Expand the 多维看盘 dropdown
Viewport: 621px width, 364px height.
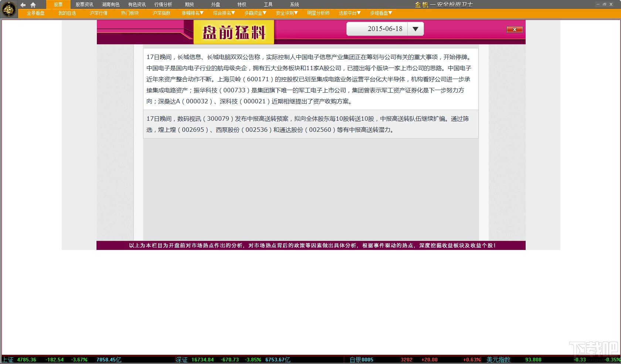381,13
